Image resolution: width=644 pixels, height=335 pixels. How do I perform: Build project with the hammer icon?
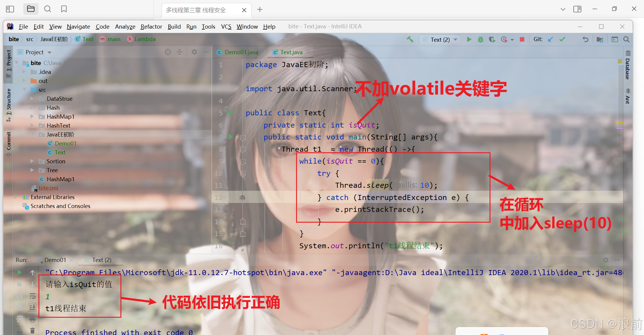(410, 39)
